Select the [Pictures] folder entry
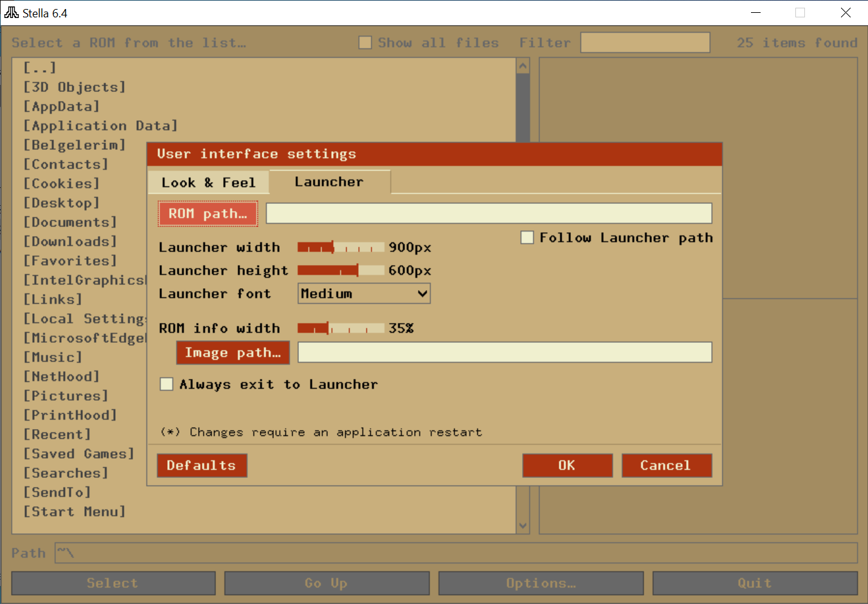Screen dimensions: 868x604 (x=66, y=396)
